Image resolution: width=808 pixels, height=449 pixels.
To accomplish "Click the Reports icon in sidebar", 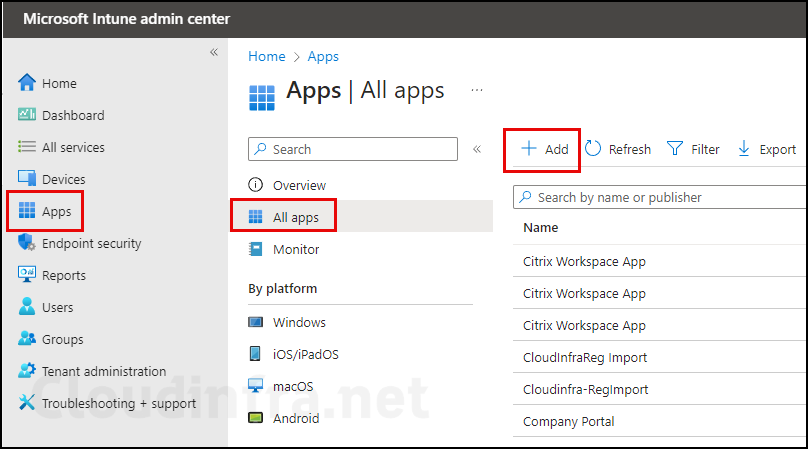I will pos(27,275).
